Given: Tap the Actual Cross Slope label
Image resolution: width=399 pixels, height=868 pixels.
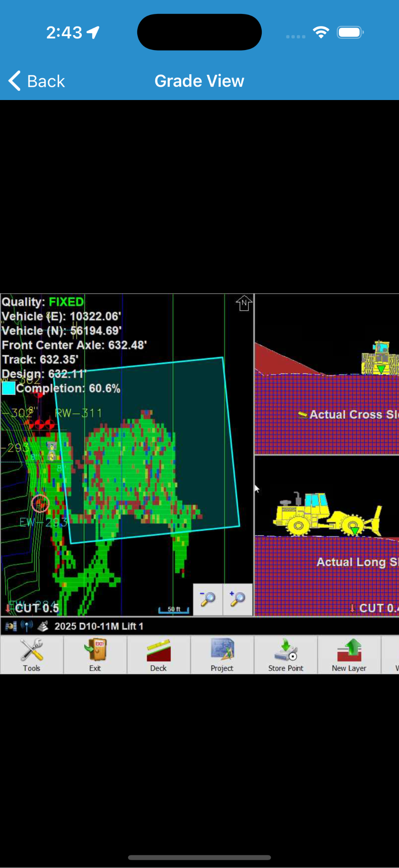Looking at the screenshot, I should point(352,415).
